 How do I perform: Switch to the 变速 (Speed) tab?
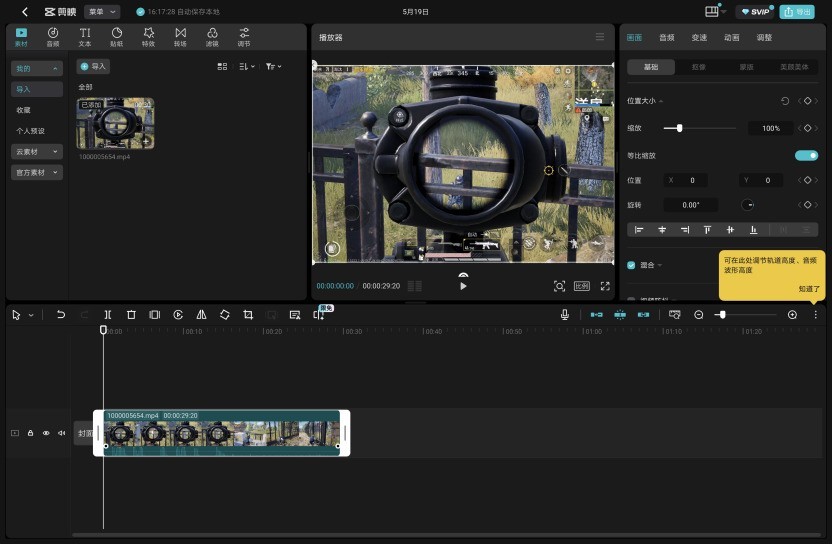pos(699,37)
